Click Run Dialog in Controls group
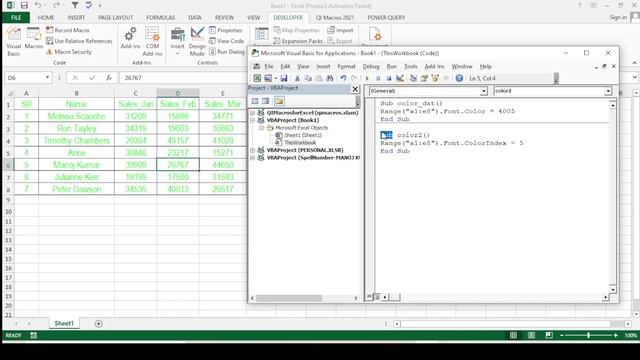Screen dimensions: 640x360 point(227,52)
